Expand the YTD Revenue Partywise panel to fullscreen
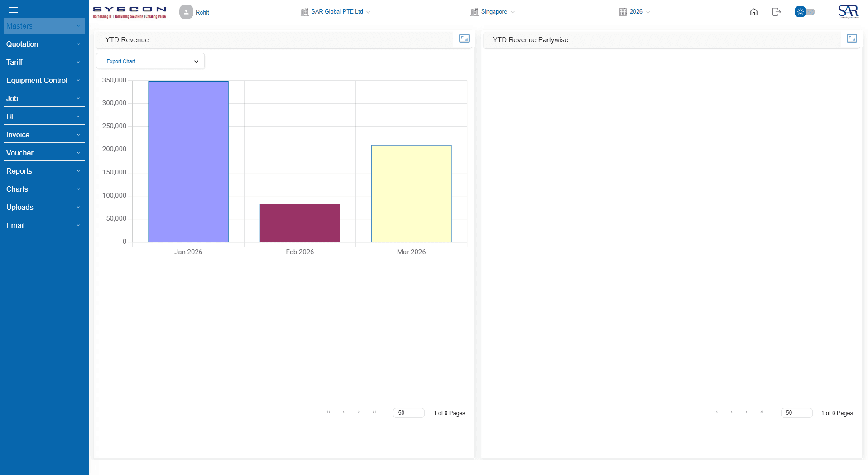This screenshot has width=868, height=475. (x=853, y=39)
